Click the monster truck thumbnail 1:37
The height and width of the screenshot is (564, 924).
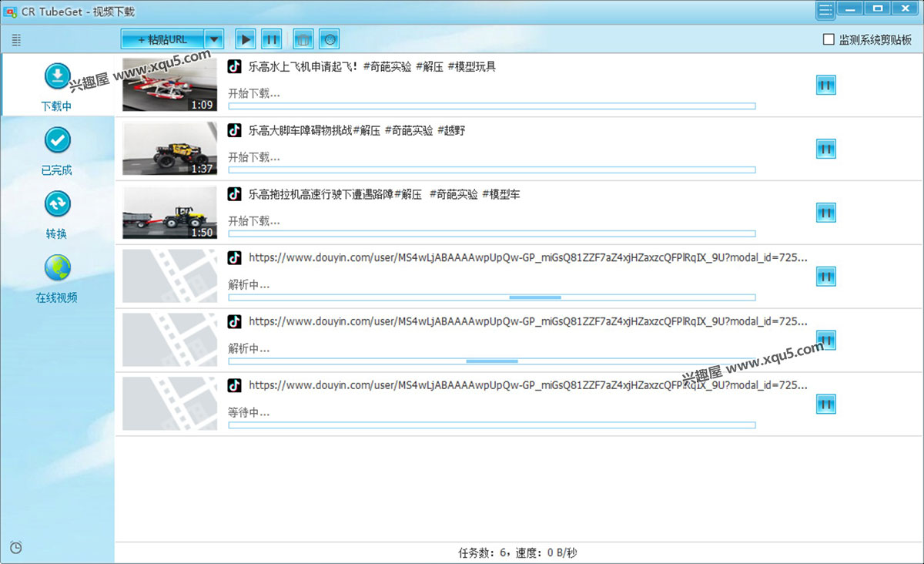[170, 149]
